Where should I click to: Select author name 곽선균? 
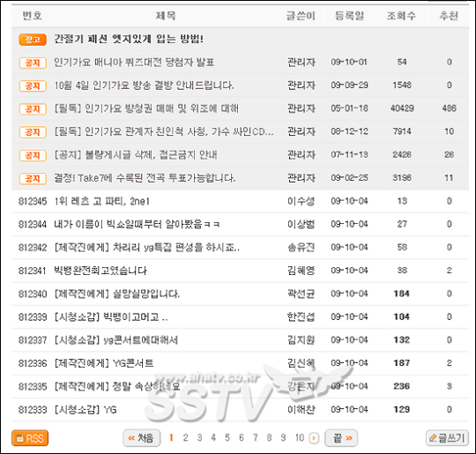301,294
